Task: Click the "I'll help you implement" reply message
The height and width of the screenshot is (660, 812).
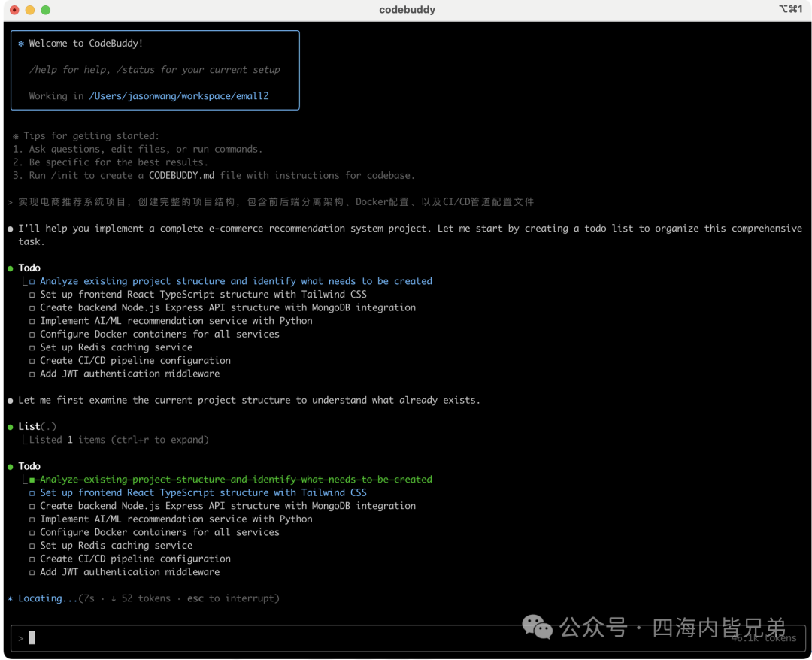Action: [x=411, y=235]
